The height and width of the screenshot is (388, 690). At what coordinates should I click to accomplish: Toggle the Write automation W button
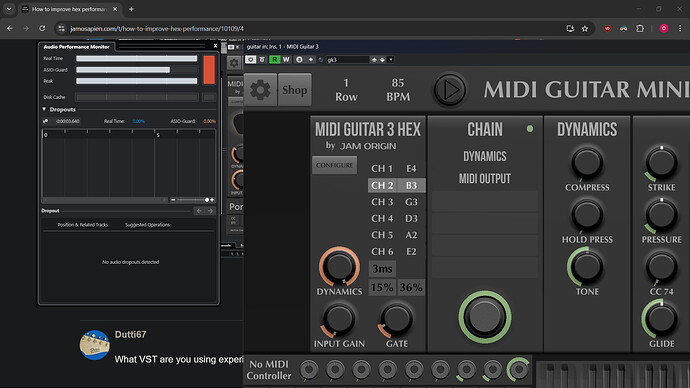click(x=286, y=59)
